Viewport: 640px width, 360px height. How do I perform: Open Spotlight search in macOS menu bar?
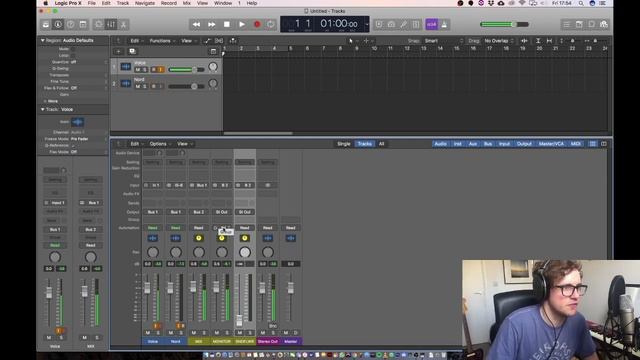click(x=581, y=3)
